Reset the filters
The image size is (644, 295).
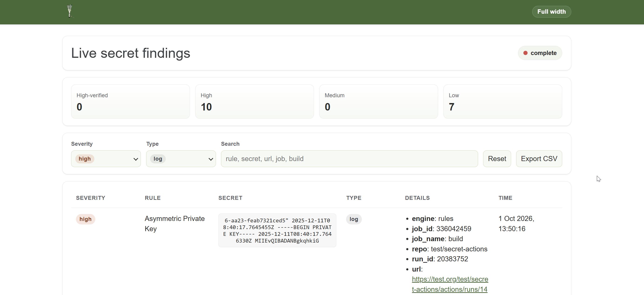497,159
